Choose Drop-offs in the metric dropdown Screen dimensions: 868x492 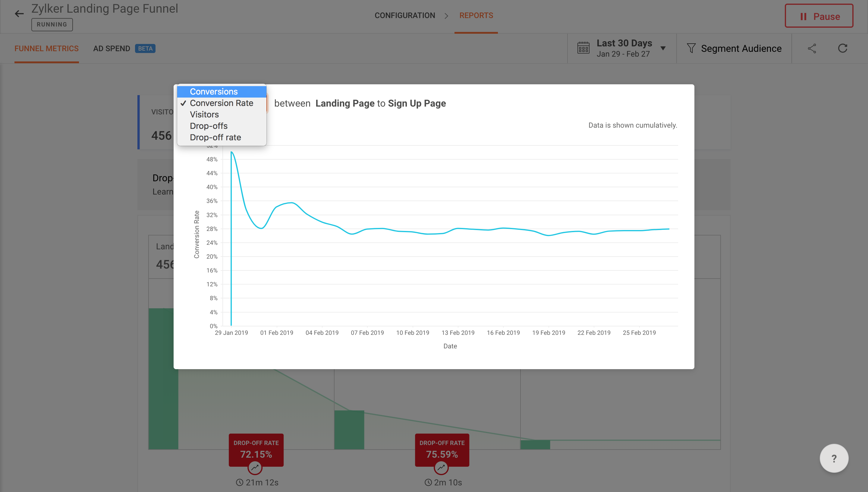point(209,126)
